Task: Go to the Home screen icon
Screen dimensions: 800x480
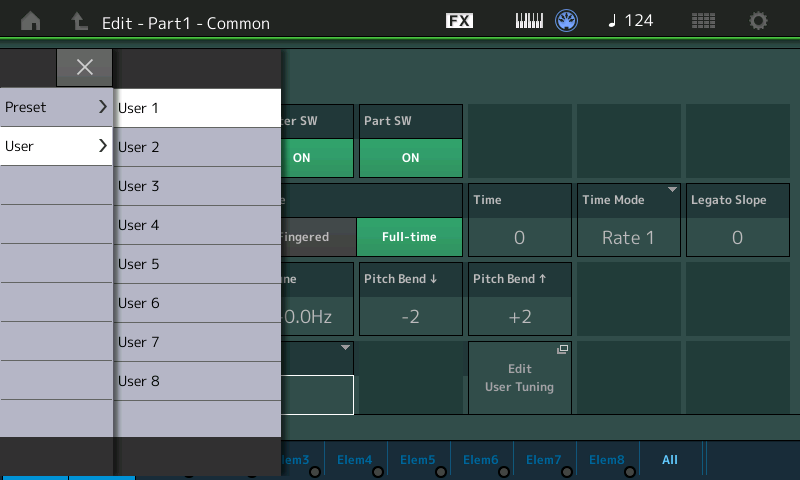Action: click(x=31, y=21)
